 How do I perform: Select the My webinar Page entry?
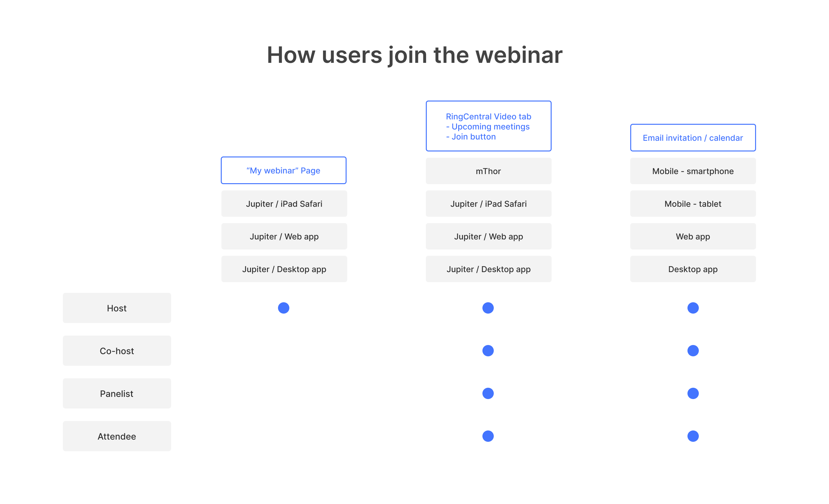pos(283,170)
